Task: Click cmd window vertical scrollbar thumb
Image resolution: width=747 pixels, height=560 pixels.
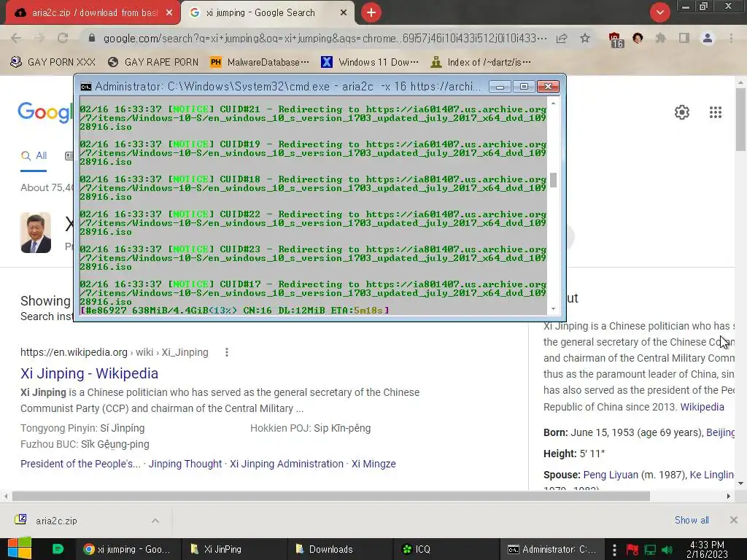Action: [553, 180]
